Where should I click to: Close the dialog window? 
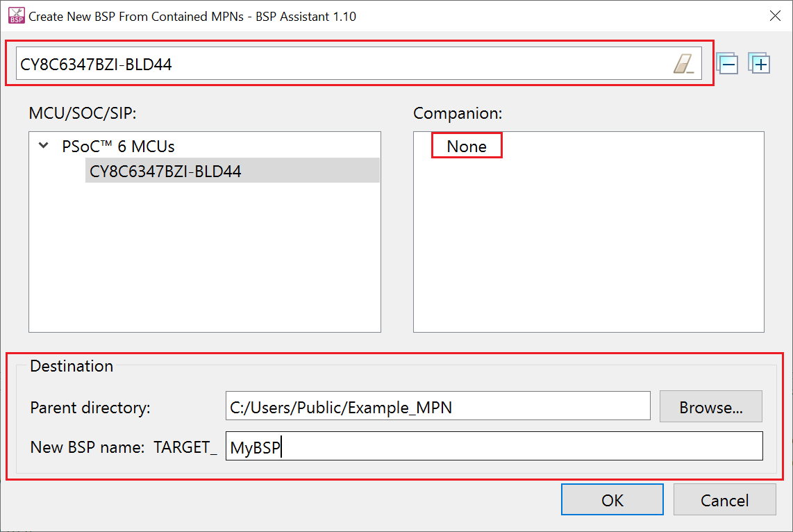pyautogui.click(x=775, y=16)
